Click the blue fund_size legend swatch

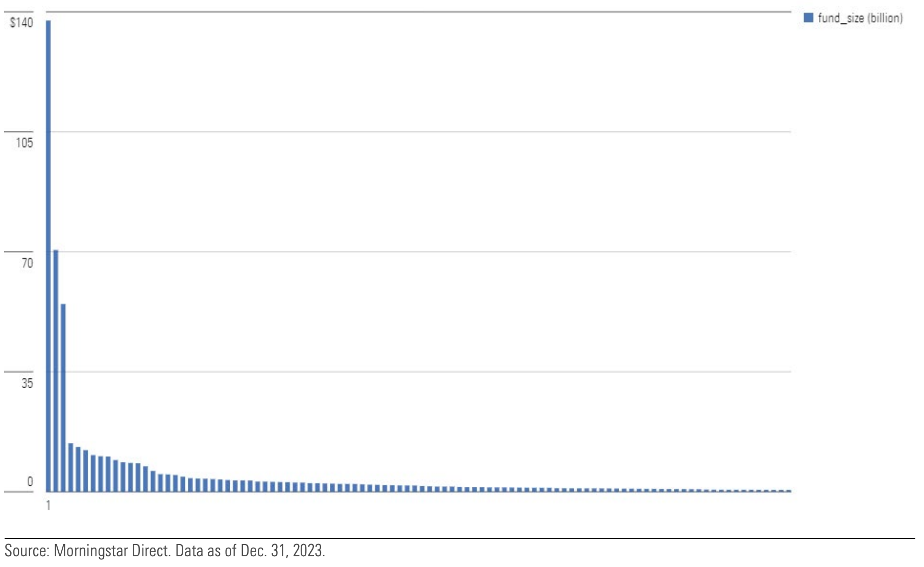pos(808,18)
